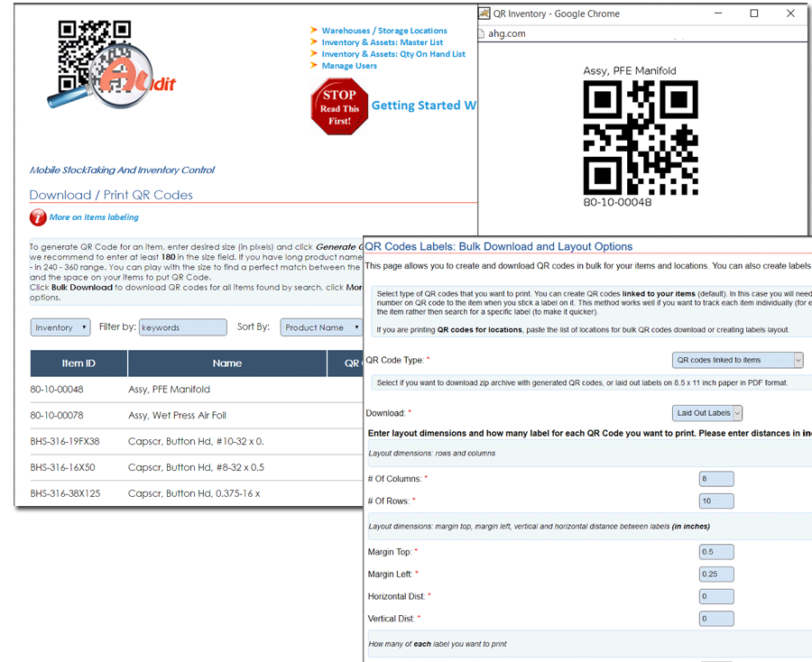Viewport: 812px width, 662px height.
Task: Click the orange arrow beside Warehouses / Storage Locations
Action: (x=313, y=30)
